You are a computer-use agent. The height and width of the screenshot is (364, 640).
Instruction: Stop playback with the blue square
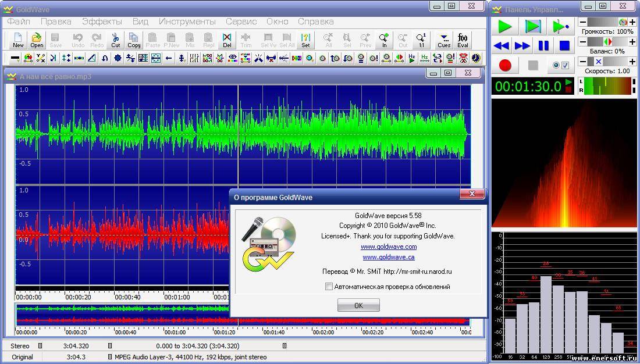coord(564,46)
